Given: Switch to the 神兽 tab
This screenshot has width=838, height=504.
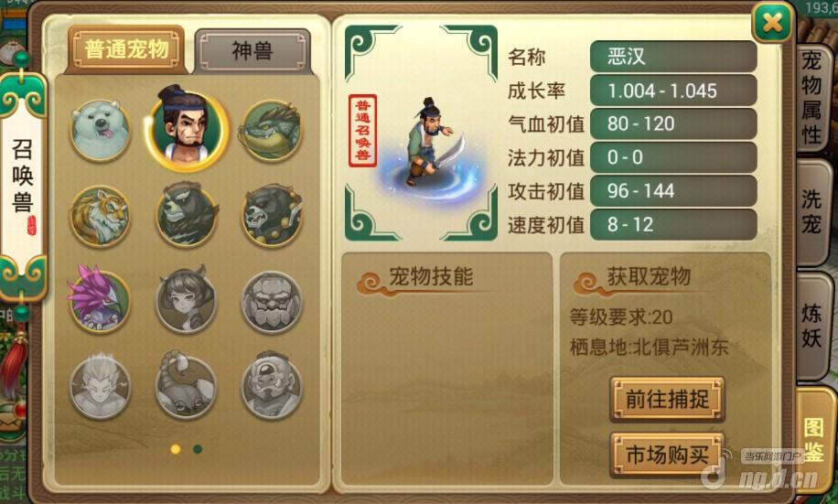Looking at the screenshot, I should [252, 51].
